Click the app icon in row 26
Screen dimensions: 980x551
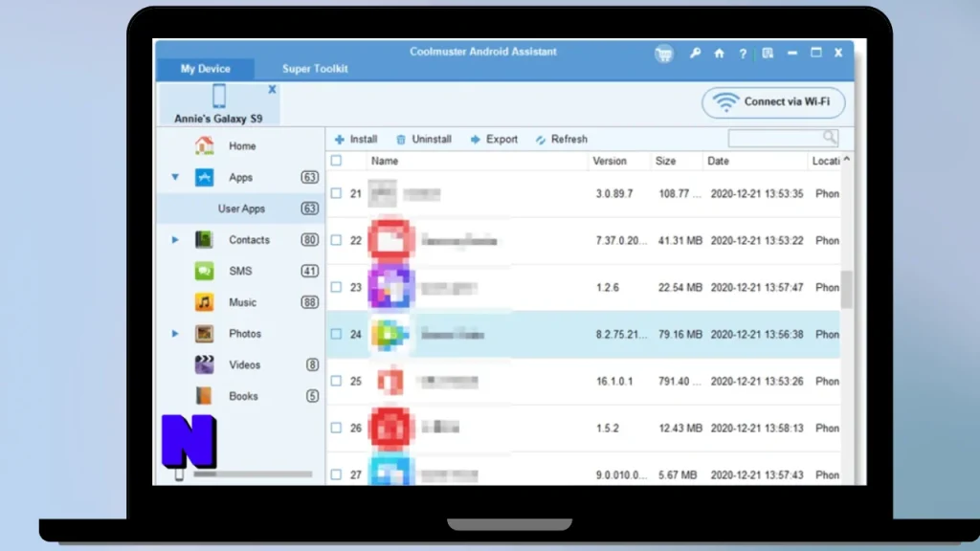[391, 428]
